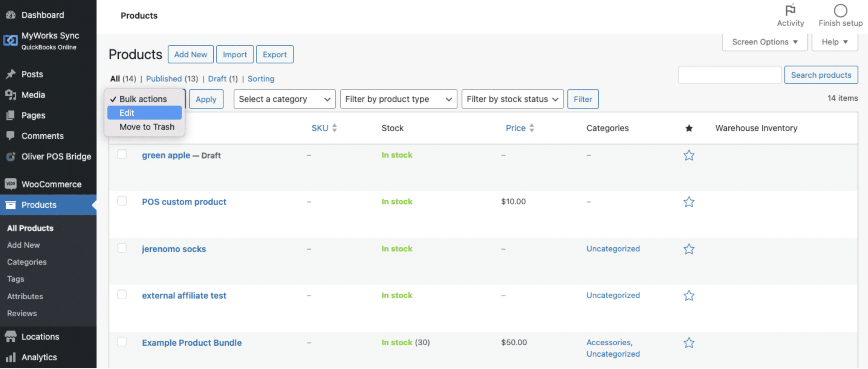Click the Import button
The image size is (868, 369).
(x=235, y=55)
